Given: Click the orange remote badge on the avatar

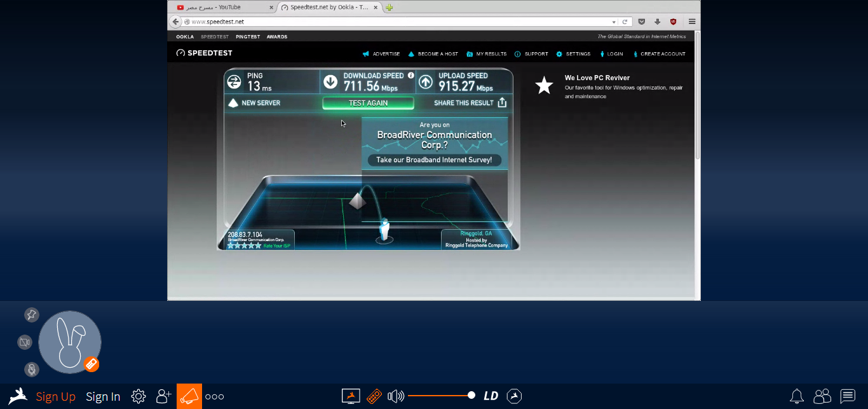Looking at the screenshot, I should coord(91,364).
